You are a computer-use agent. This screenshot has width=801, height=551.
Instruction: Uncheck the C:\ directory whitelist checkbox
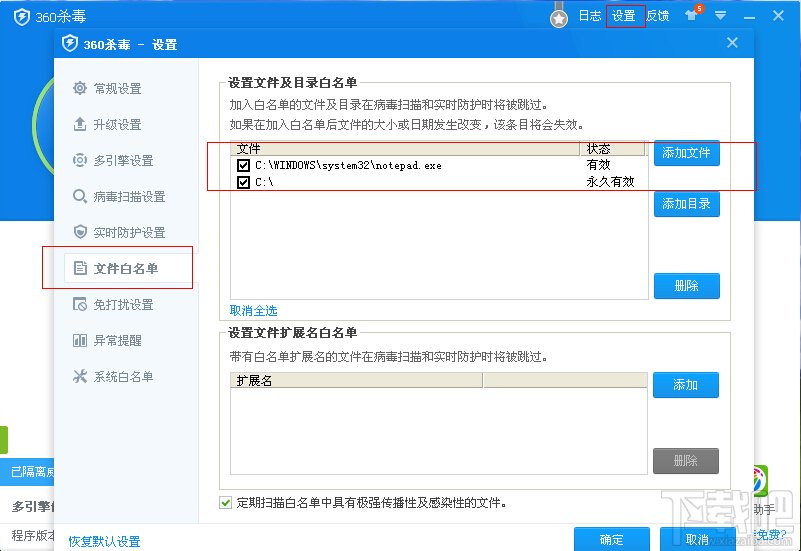[243, 182]
